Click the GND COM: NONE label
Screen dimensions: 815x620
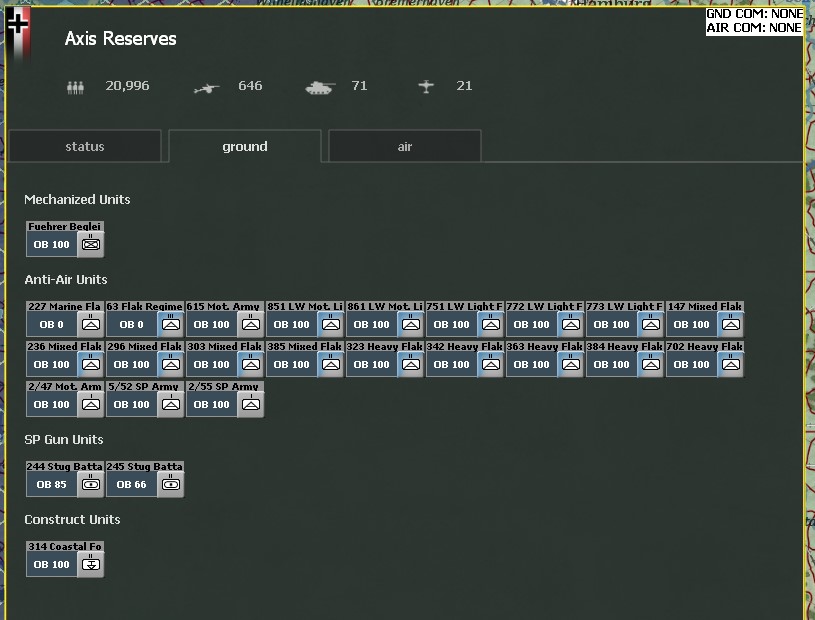pos(754,14)
